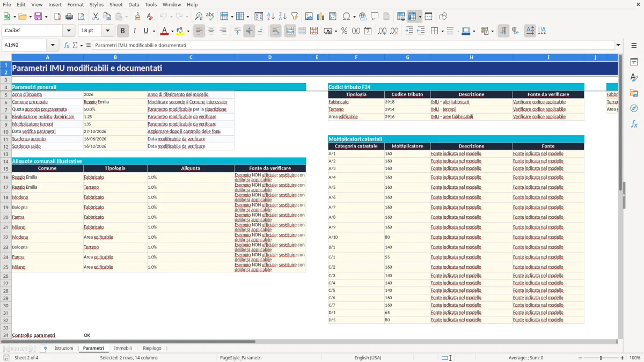Toggle Bold formatting

coord(123,31)
